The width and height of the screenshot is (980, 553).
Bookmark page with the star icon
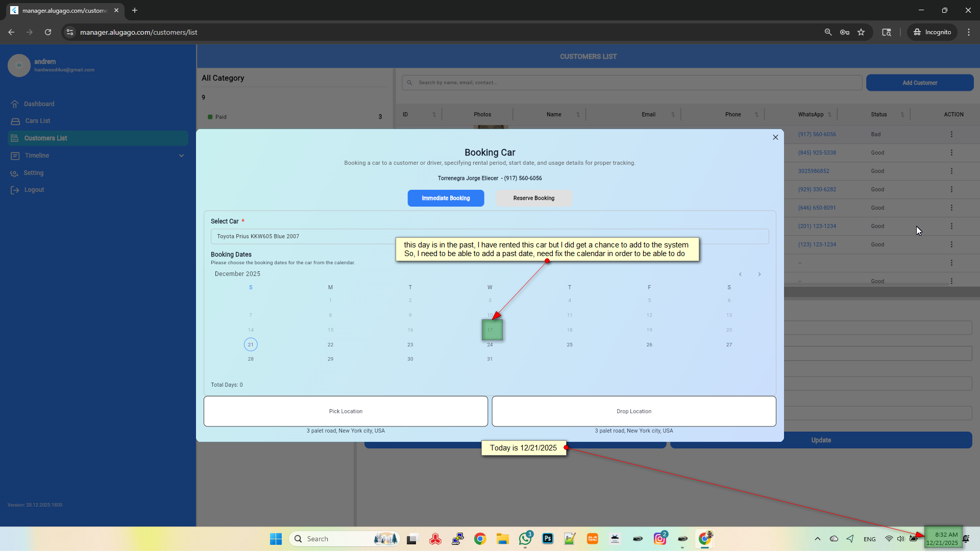point(861,32)
